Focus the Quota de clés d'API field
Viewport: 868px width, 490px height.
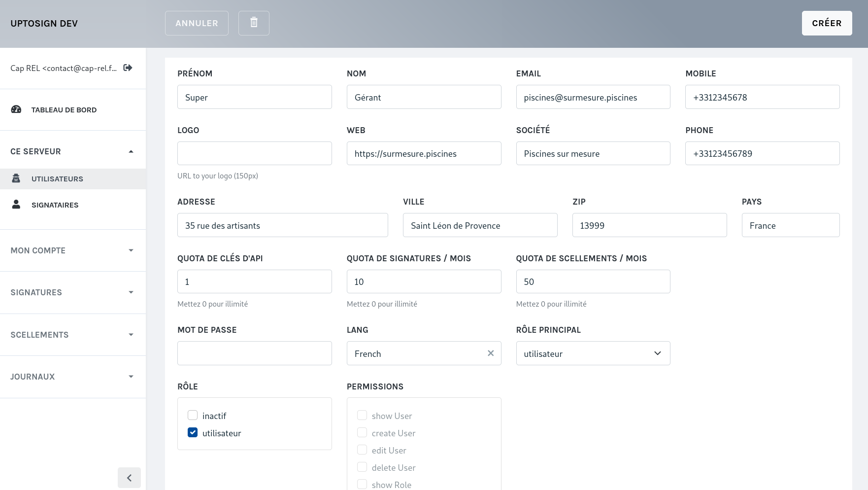tap(255, 281)
